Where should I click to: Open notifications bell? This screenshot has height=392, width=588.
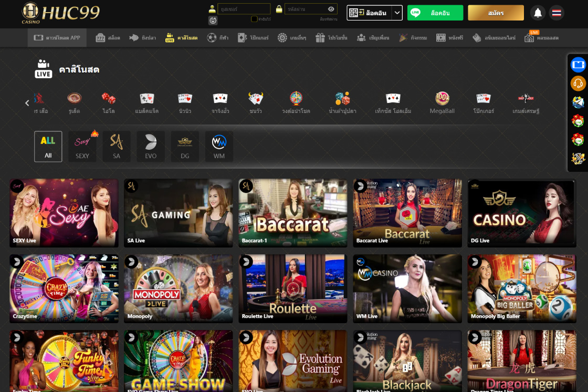538,13
